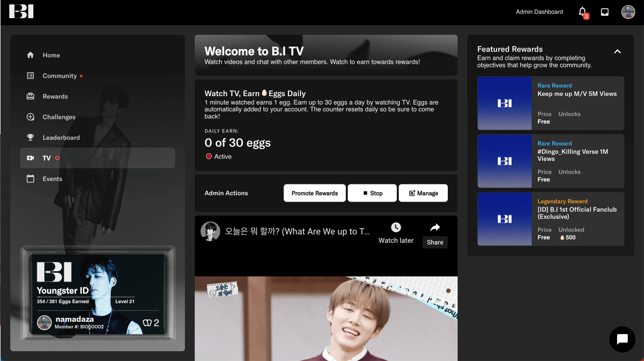644x361 pixels.
Task: Open the Leaderboard
Action: 98,137
